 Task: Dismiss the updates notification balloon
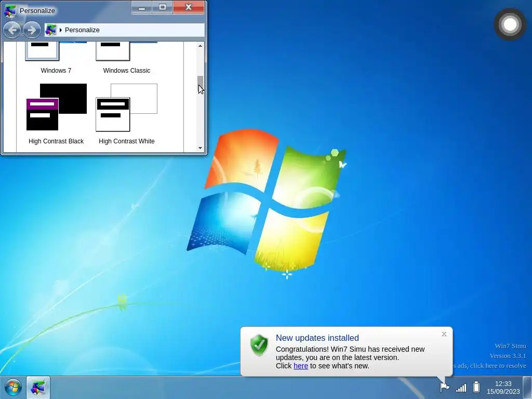click(444, 334)
